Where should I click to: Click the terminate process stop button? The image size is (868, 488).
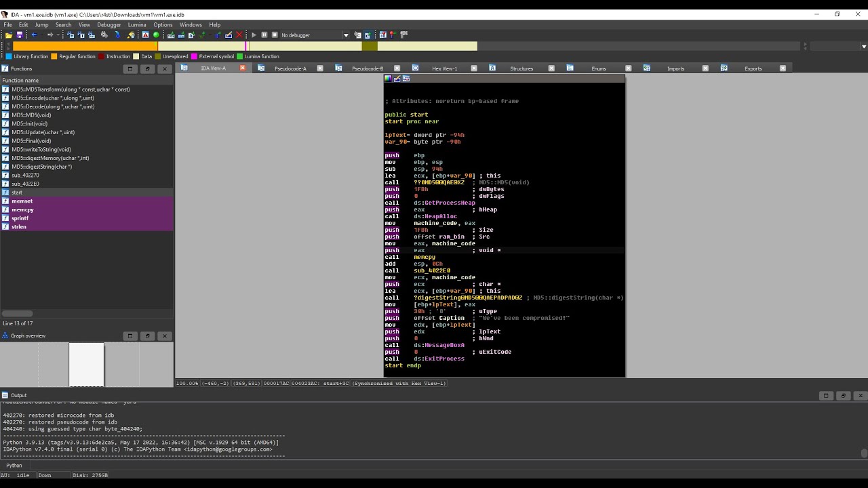(275, 35)
